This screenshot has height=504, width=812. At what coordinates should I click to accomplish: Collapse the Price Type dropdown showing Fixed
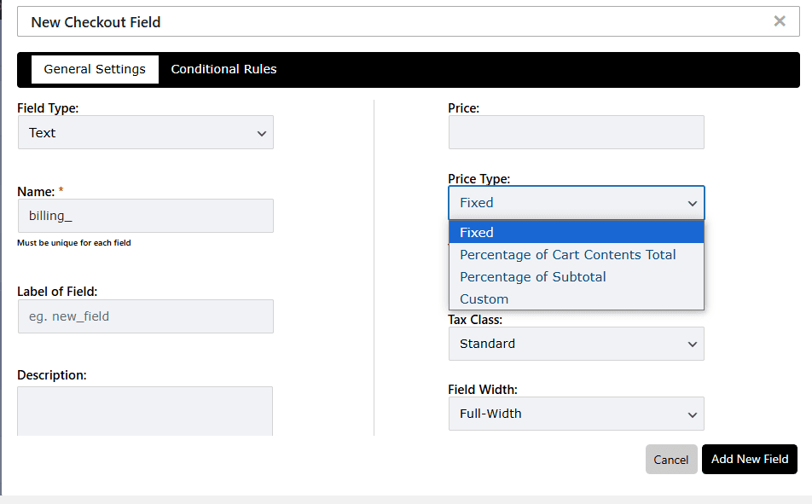pyautogui.click(x=577, y=203)
